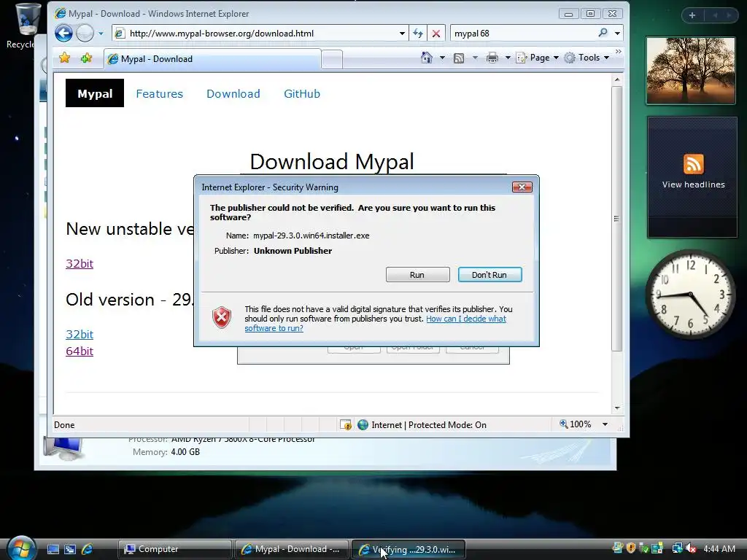The image size is (747, 560).
Task: Click the 32bit link under New unstable version
Action: 80,263
